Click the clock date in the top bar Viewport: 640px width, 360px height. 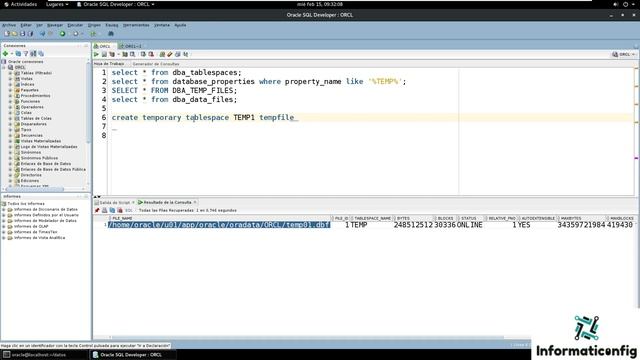click(320, 4)
